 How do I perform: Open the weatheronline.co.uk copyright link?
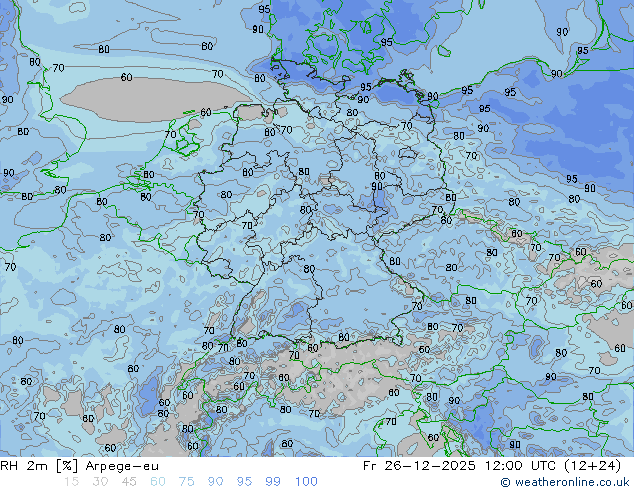[565, 482]
